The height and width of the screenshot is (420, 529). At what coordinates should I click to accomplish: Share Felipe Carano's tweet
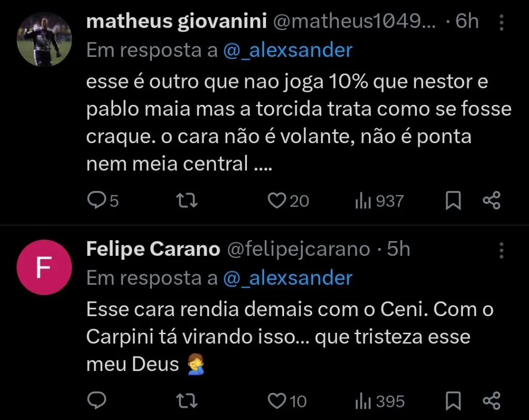pyautogui.click(x=491, y=400)
